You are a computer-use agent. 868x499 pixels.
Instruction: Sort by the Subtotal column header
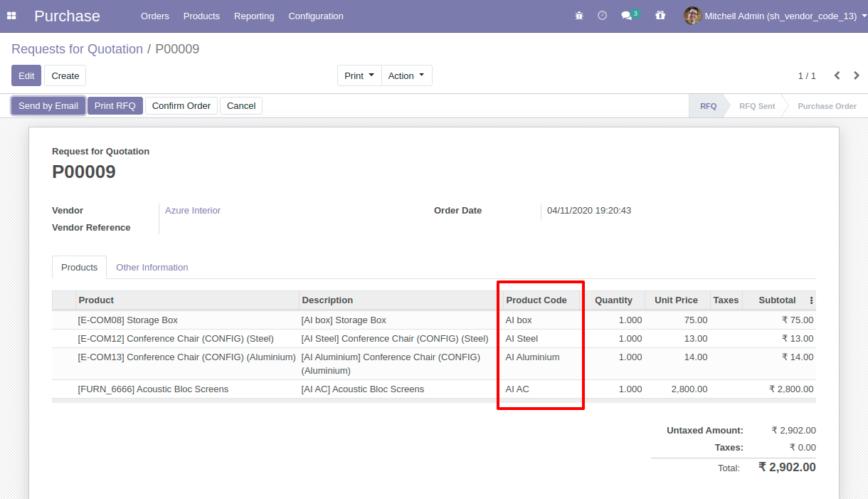click(x=776, y=300)
